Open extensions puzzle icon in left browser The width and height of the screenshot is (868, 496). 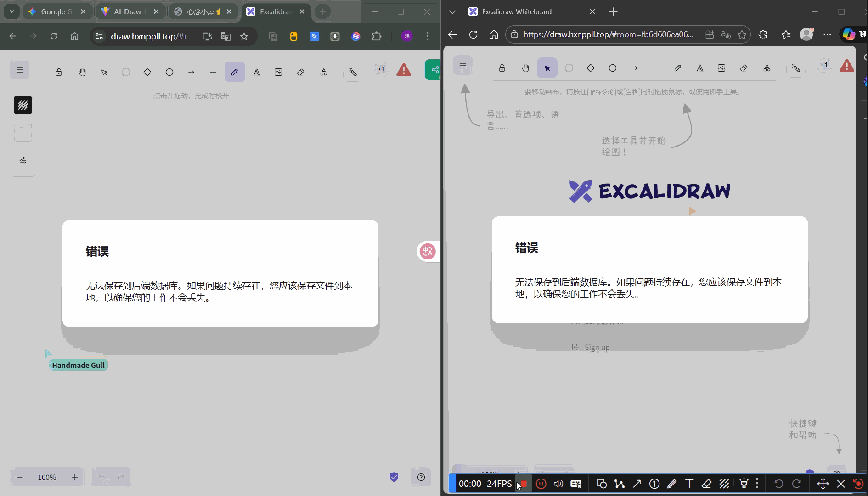[377, 36]
